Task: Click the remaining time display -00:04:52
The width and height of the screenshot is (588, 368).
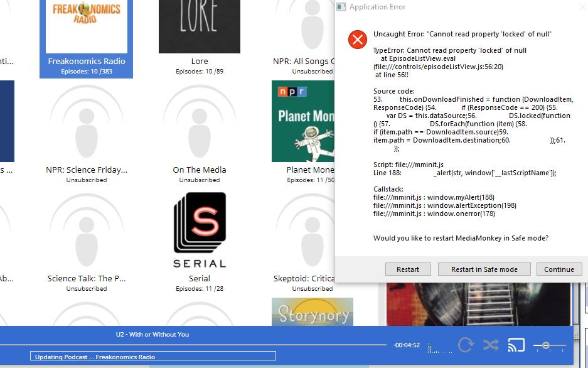Action: pyautogui.click(x=406, y=345)
